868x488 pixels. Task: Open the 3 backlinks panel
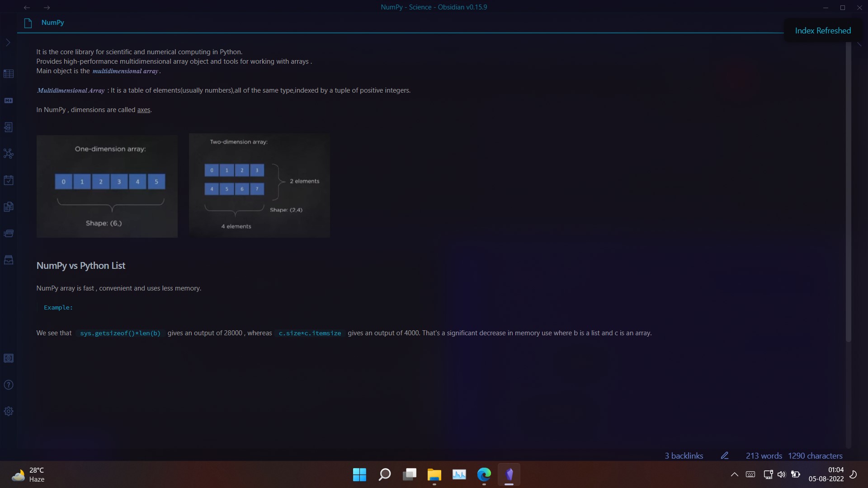tap(684, 455)
